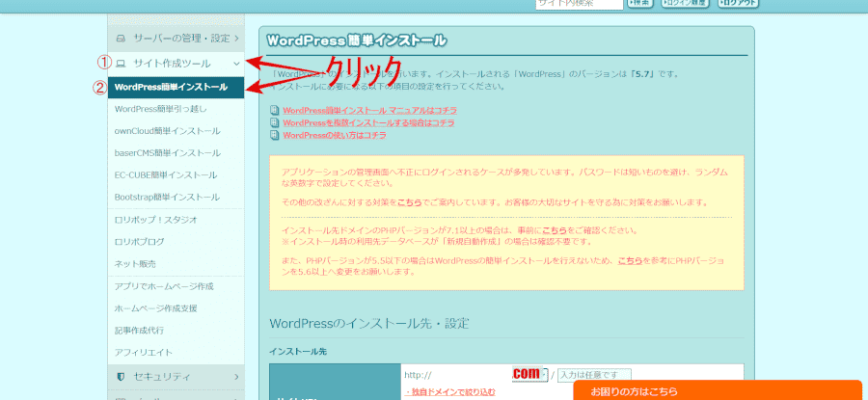Click the laptop icon beside サイト作成ツール
868x400 pixels.
point(121,64)
